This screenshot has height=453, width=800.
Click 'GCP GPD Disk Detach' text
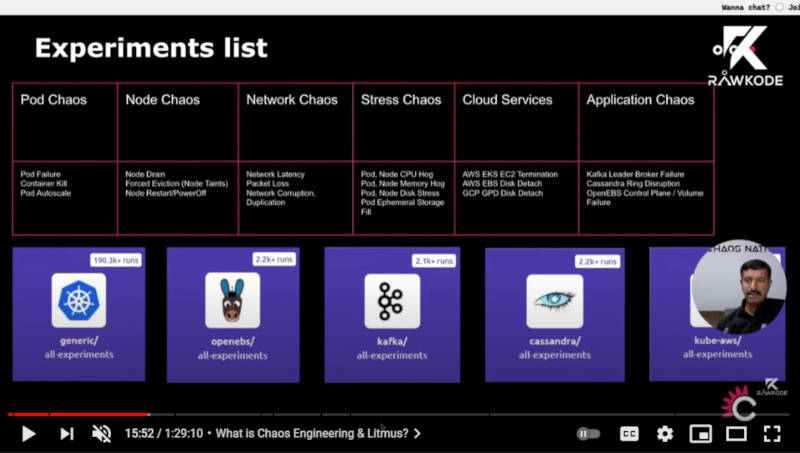coord(503,193)
